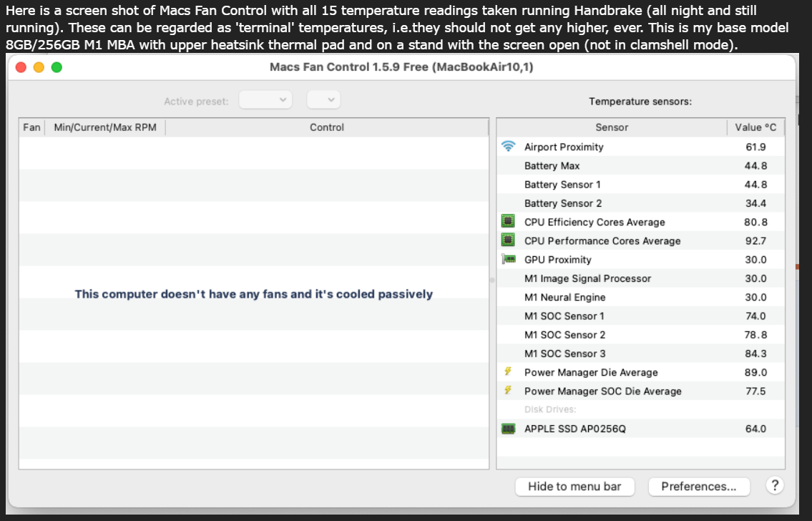The image size is (812, 521).
Task: Click the APPLE SSD AP0256Q drive icon
Action: [509, 429]
